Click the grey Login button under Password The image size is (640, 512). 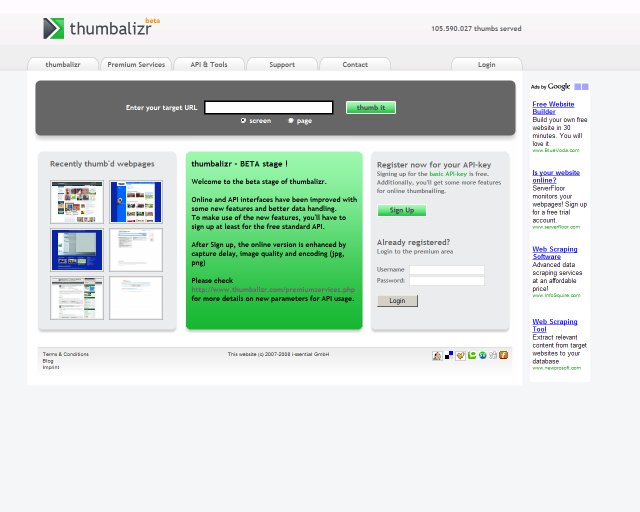click(x=397, y=301)
